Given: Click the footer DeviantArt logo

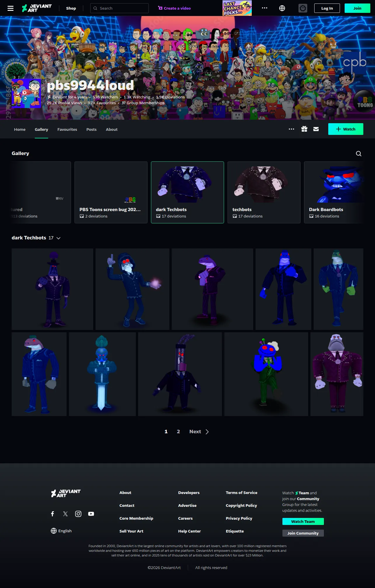Looking at the screenshot, I should [66, 493].
